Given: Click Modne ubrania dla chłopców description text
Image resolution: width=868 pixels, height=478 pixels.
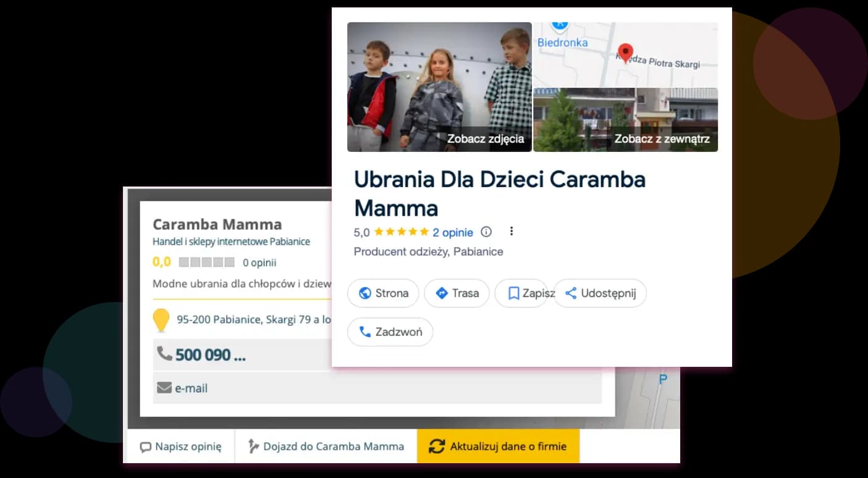Looking at the screenshot, I should 242,284.
